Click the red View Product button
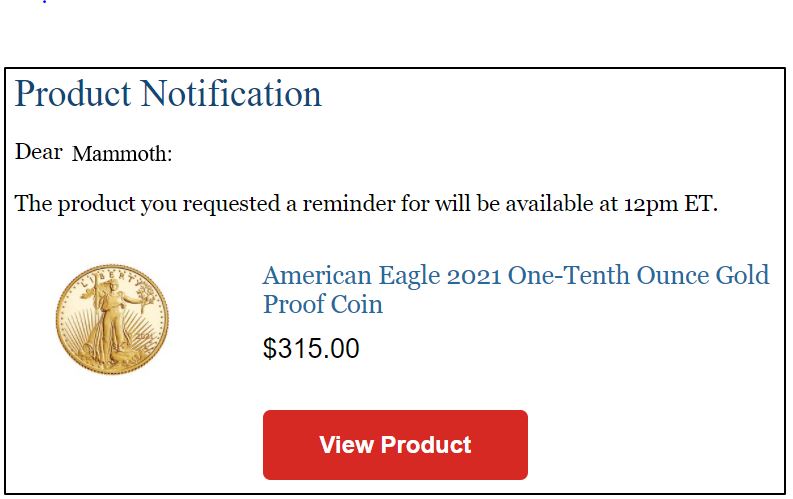Image resolution: width=793 pixels, height=499 pixels. click(395, 445)
